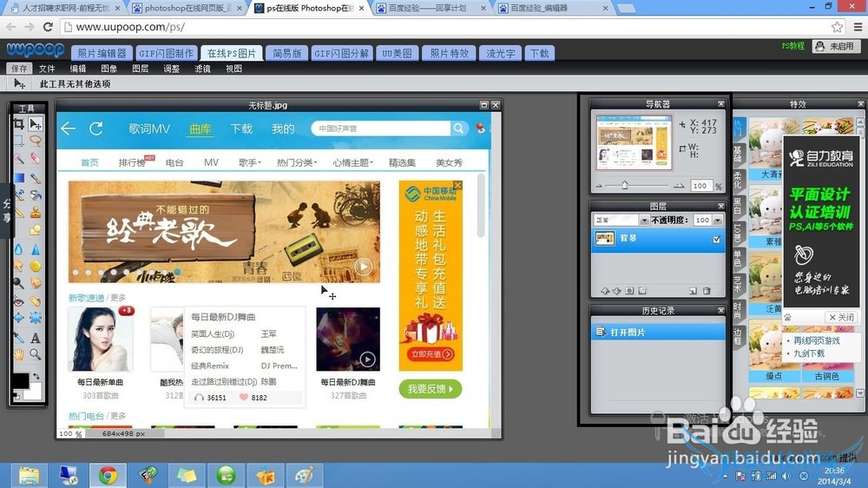Open the 图层 menu
Screen dimensions: 868x488
pyautogui.click(x=140, y=69)
